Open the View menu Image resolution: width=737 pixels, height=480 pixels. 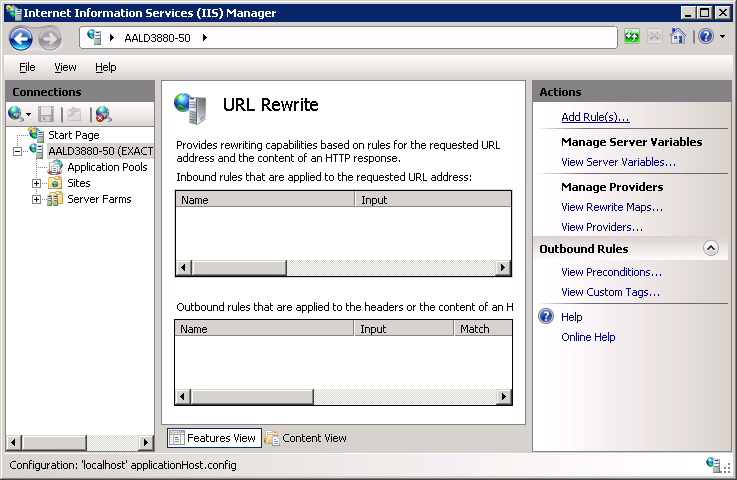(x=65, y=67)
